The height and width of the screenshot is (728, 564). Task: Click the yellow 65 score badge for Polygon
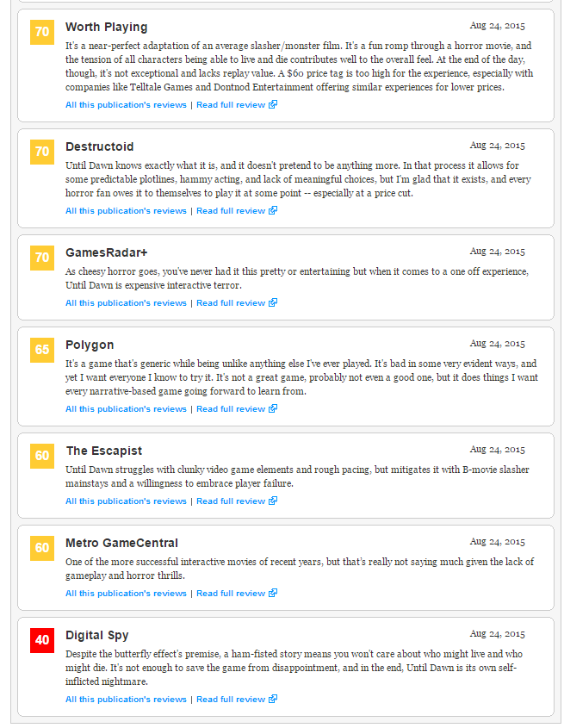42,350
